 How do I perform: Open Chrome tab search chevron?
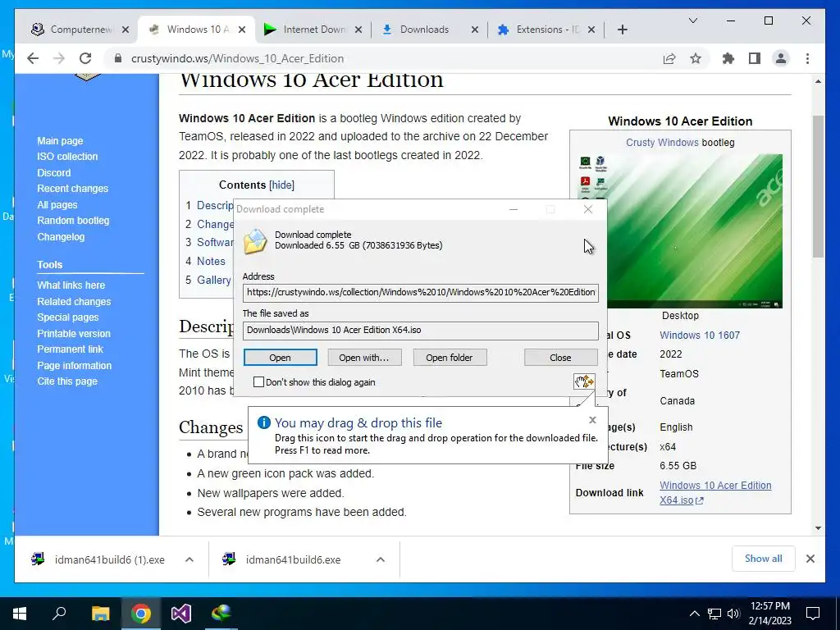point(692,21)
